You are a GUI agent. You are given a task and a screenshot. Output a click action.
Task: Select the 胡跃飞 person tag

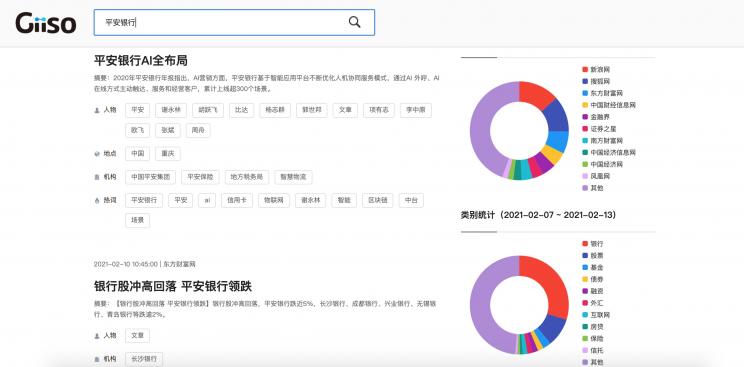[208, 110]
